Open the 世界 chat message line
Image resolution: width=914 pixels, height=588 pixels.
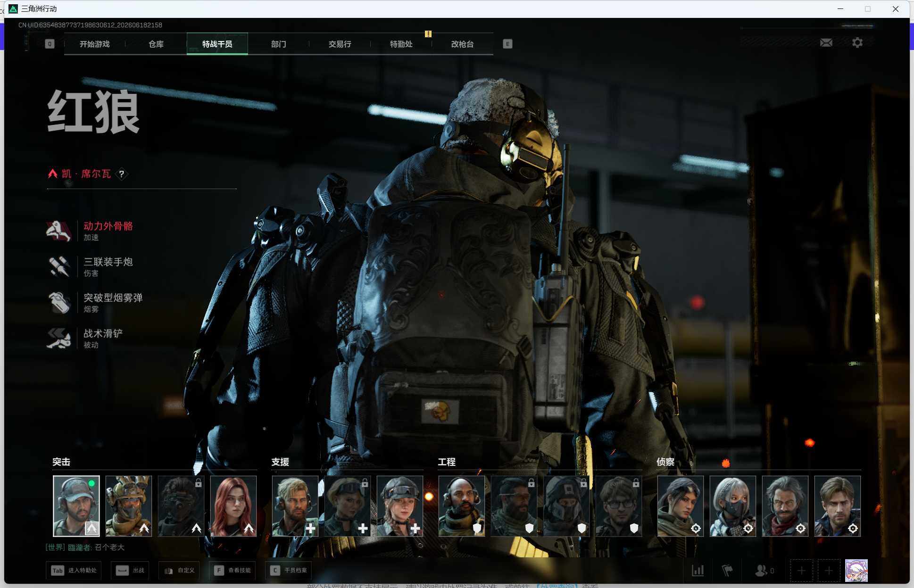coord(85,547)
